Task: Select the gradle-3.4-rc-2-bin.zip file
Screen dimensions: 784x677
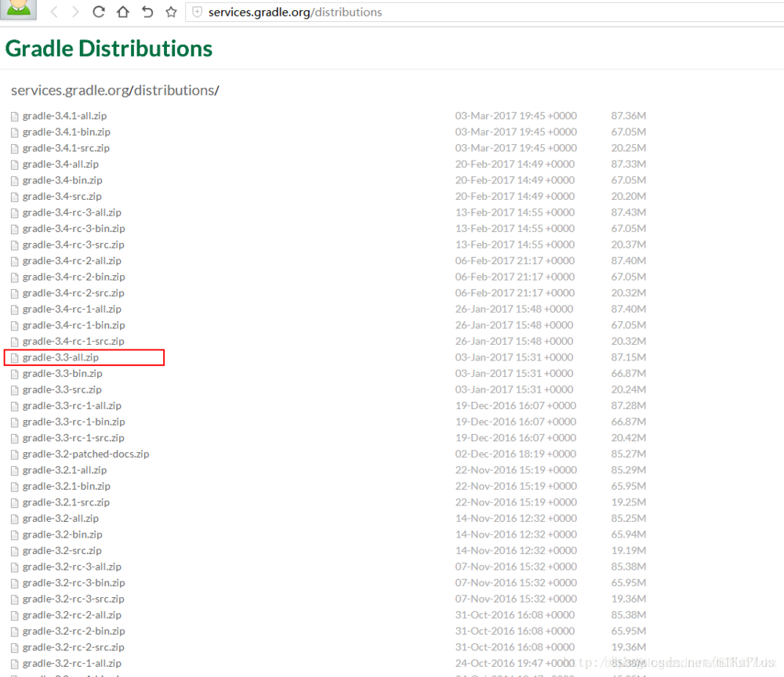Action: (74, 277)
